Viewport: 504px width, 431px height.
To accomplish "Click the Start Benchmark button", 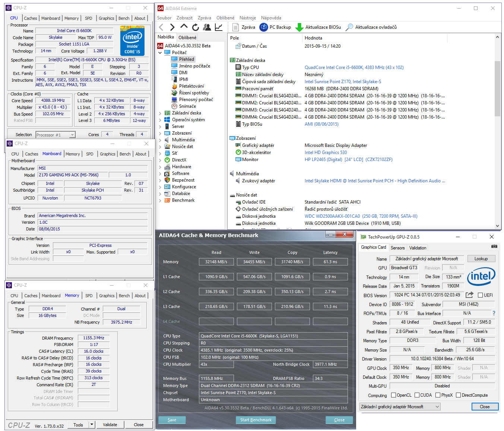I will point(256,420).
